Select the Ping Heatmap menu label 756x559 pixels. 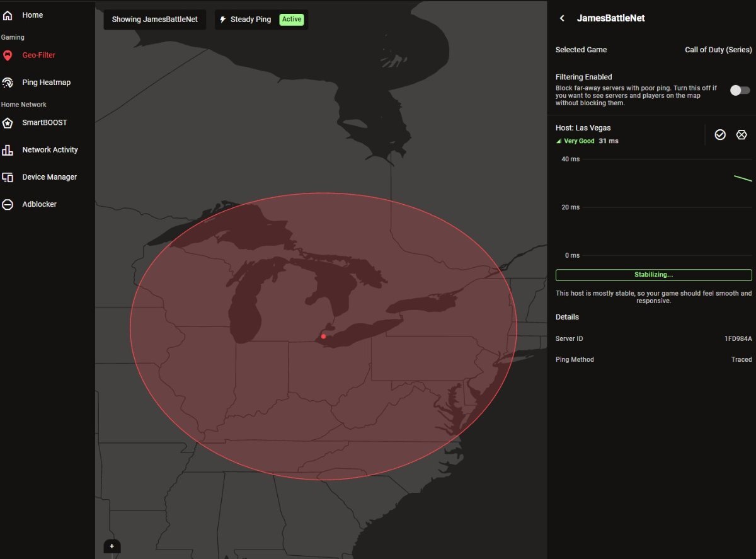pos(46,83)
